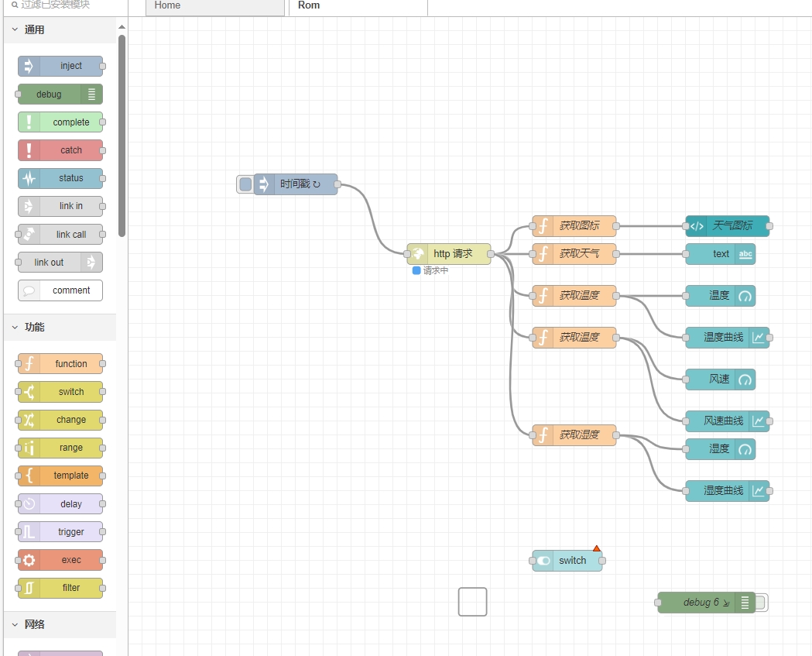This screenshot has height=656, width=812.
Task: Click the debug node list icon in palette
Action: point(92,94)
